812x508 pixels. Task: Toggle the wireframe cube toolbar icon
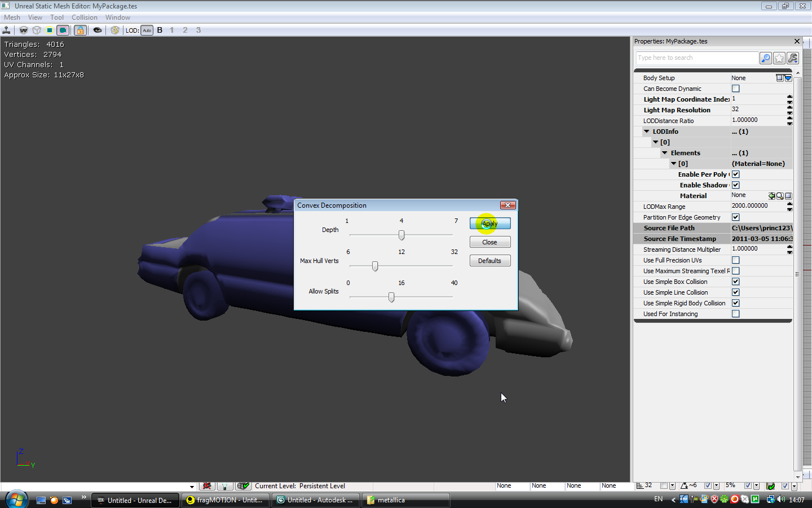[37, 30]
